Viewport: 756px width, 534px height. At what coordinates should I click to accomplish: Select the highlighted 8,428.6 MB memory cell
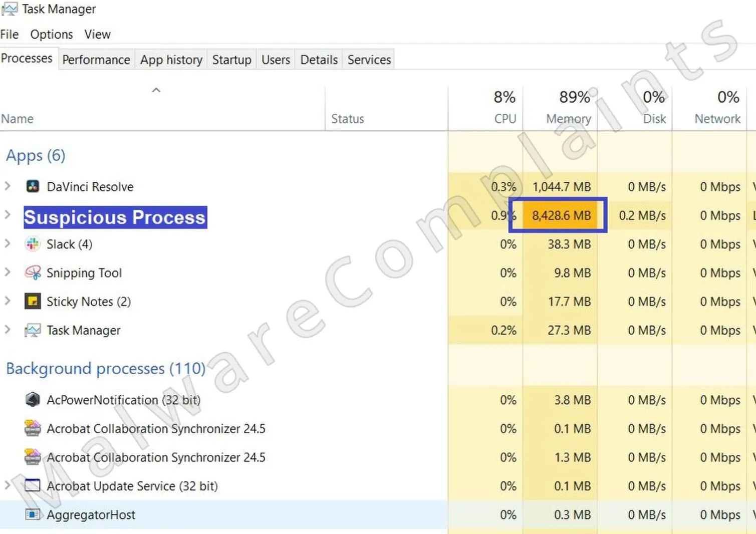point(561,215)
